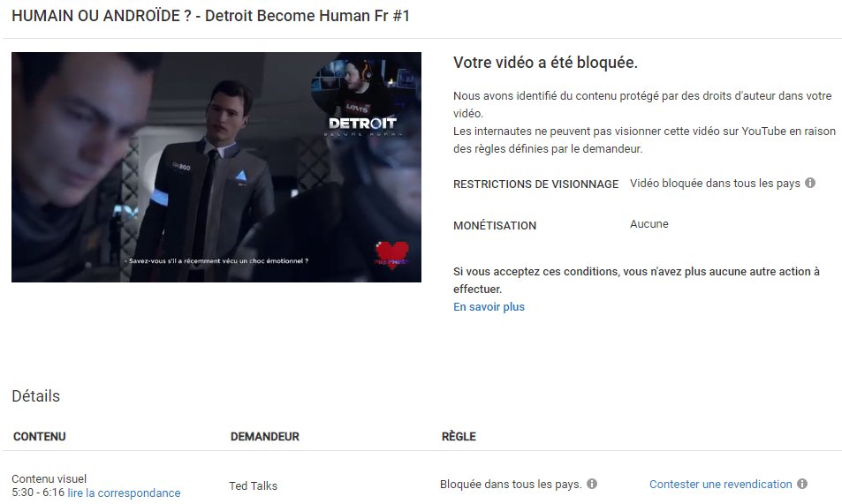Click info icon beside Vidéo bloquée dans tous les pays
Screen dimensions: 842x504
tap(810, 183)
